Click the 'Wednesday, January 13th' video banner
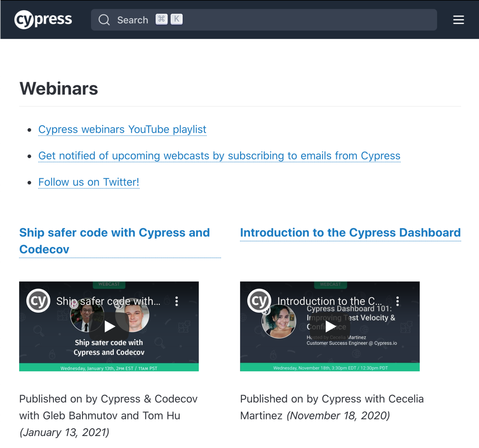Image resolution: width=479 pixels, height=448 pixels. (109, 368)
